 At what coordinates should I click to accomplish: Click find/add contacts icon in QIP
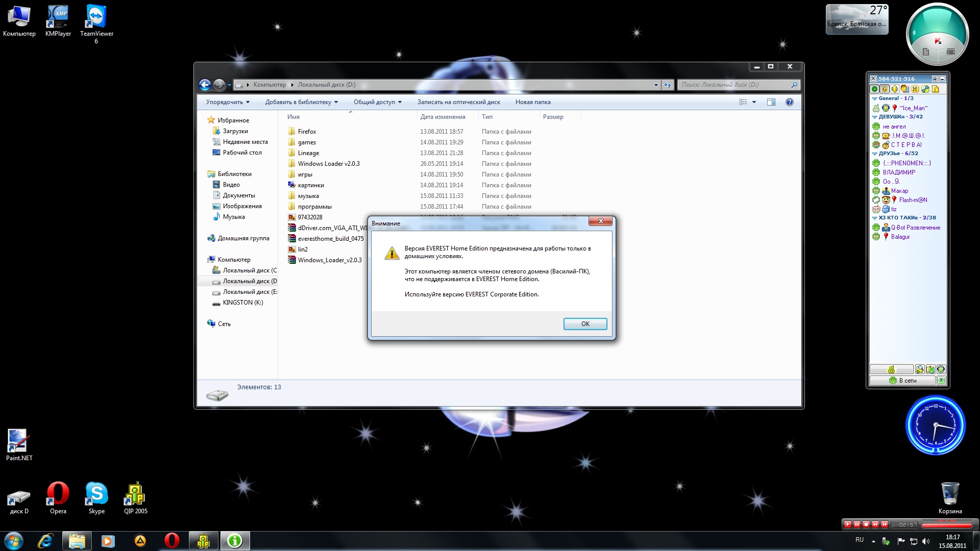920,369
